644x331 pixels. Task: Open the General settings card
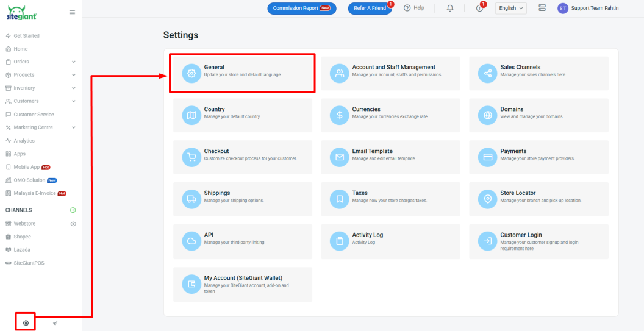pyautogui.click(x=242, y=73)
